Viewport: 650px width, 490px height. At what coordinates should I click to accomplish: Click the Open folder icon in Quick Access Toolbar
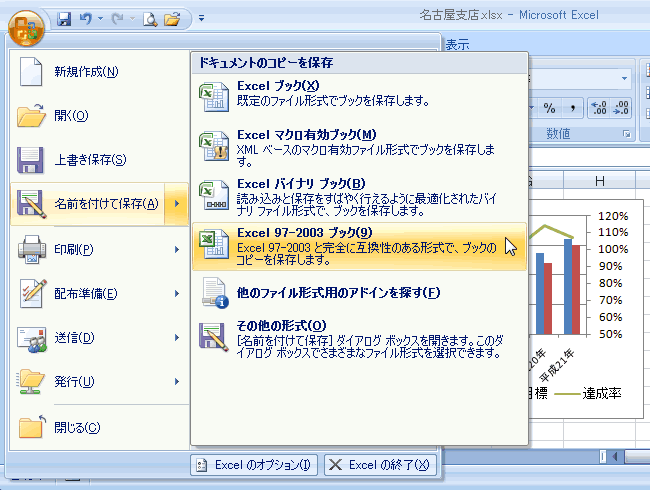click(171, 18)
